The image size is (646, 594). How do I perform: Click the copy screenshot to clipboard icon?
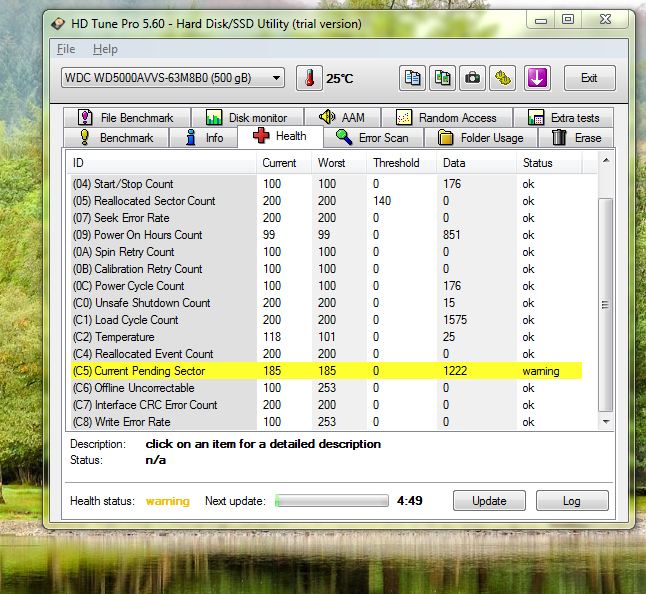pos(442,78)
